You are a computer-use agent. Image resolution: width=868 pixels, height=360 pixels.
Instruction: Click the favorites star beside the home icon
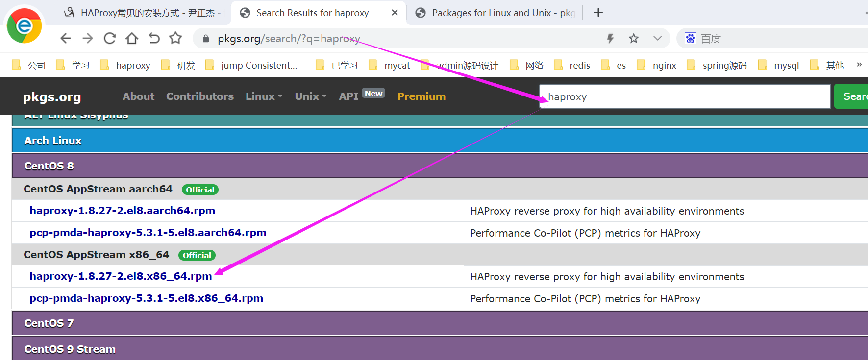[175, 38]
